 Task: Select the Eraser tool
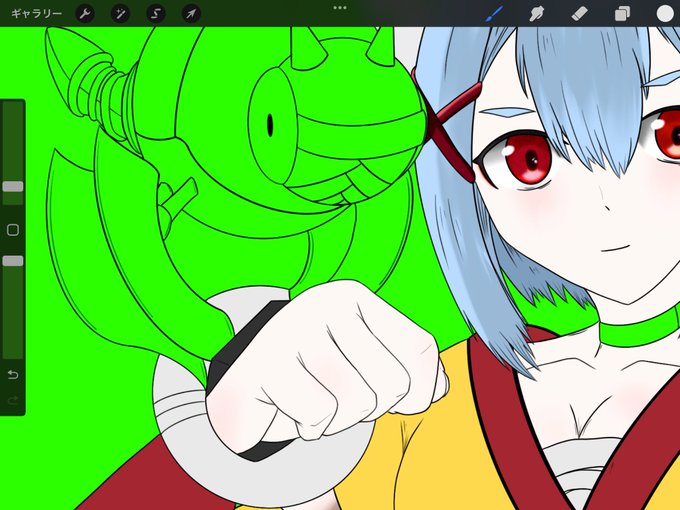click(x=579, y=14)
